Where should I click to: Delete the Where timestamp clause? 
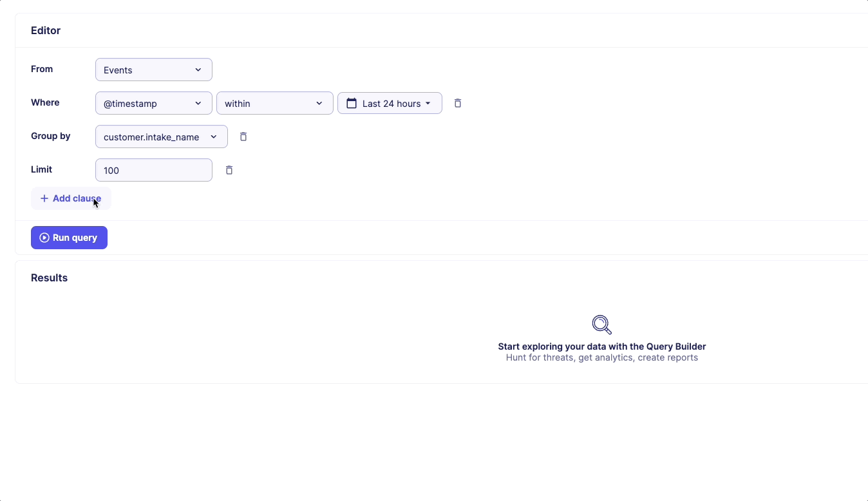458,103
